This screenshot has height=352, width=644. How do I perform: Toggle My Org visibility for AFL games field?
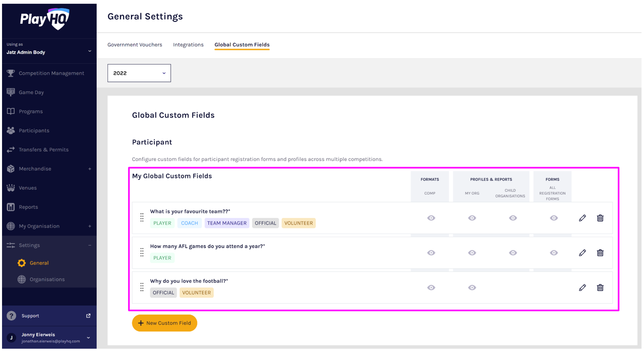[x=472, y=253]
